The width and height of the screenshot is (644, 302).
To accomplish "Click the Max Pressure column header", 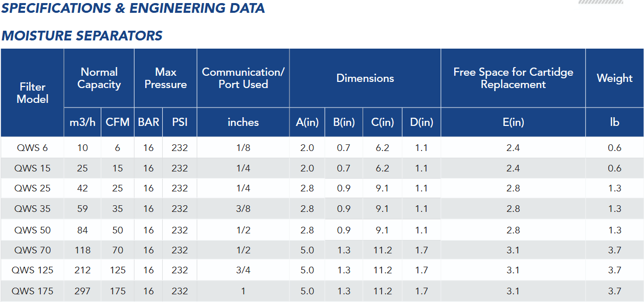I will coord(165,78).
